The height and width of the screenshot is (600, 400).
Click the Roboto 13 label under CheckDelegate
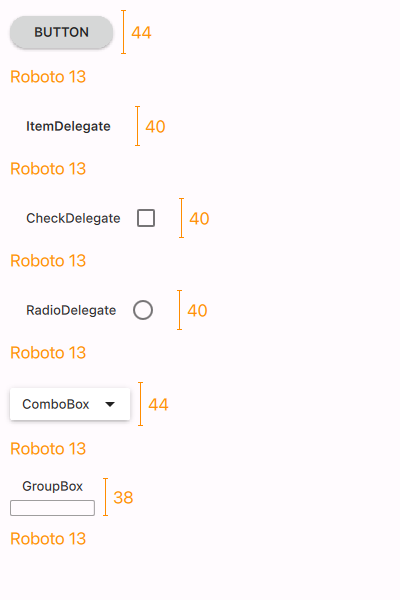tap(48, 261)
